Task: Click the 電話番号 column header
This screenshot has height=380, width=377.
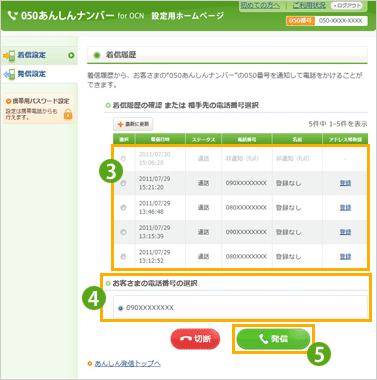Action: [247, 139]
